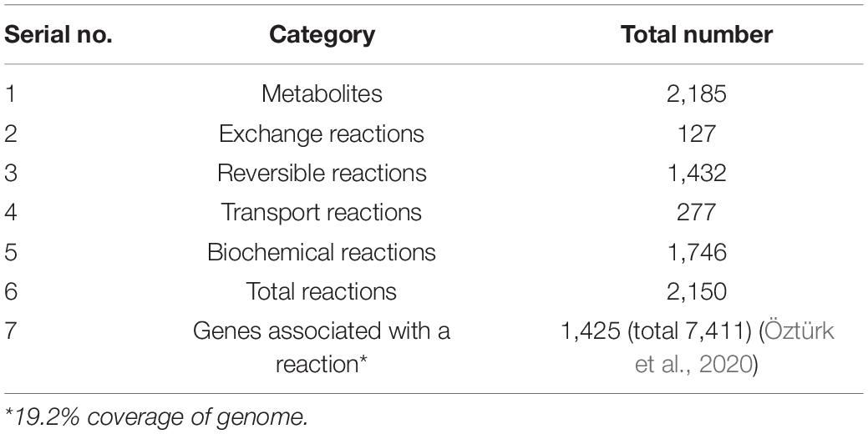Click the value 1,746 for Biochemical reactions
868x434 pixels.
click(x=697, y=252)
